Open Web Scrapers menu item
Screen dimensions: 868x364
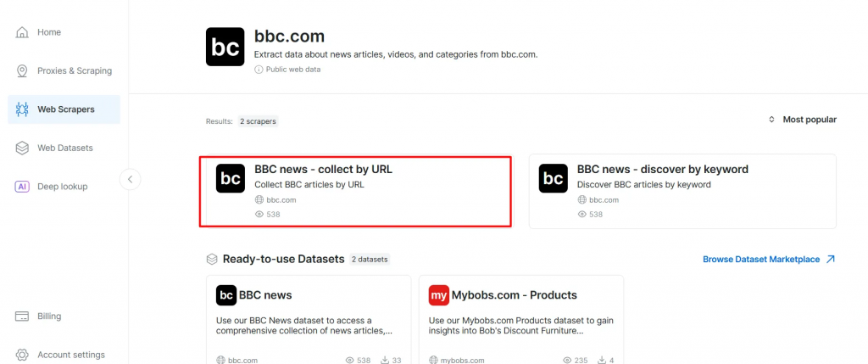click(x=65, y=109)
